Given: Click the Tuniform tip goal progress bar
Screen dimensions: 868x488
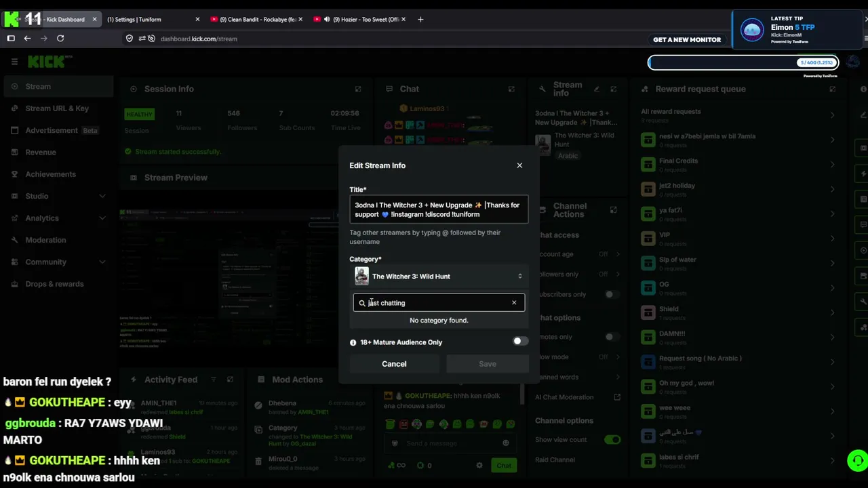Looking at the screenshot, I should click(x=743, y=63).
